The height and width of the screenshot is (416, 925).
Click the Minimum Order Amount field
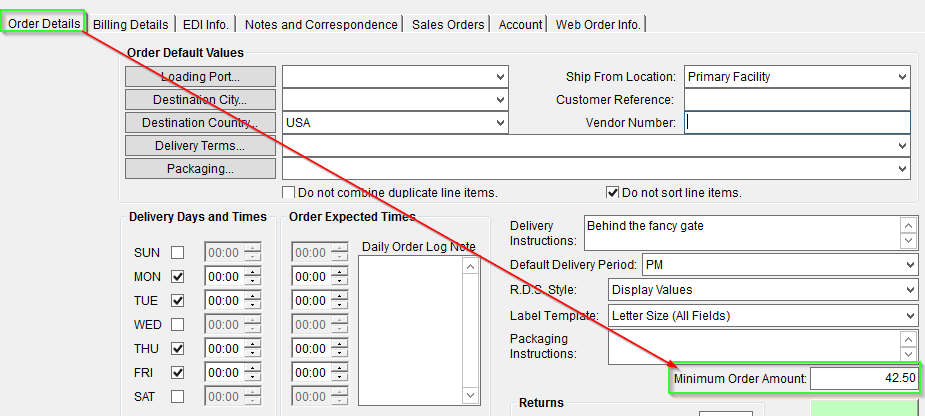864,379
